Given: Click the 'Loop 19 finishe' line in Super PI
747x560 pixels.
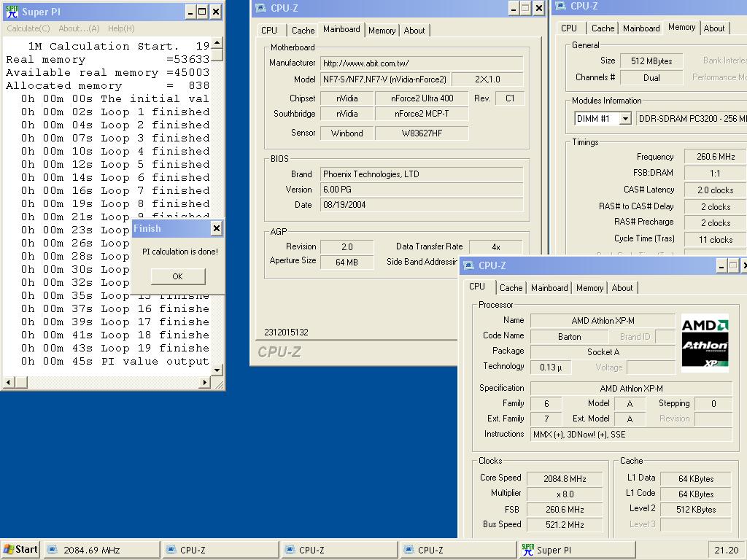Looking at the screenshot, I should tap(115, 348).
